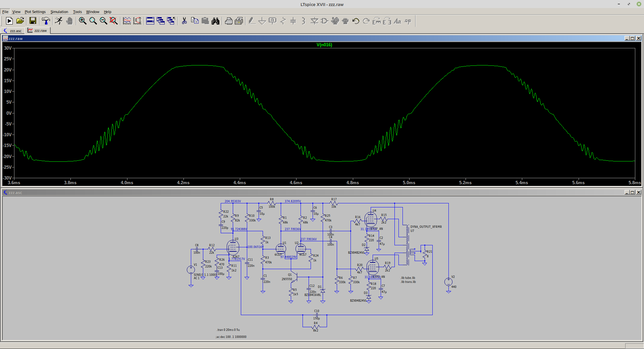This screenshot has width=644, height=349.
Task: Open Control Panel via the hammer icon
Action: (46, 21)
